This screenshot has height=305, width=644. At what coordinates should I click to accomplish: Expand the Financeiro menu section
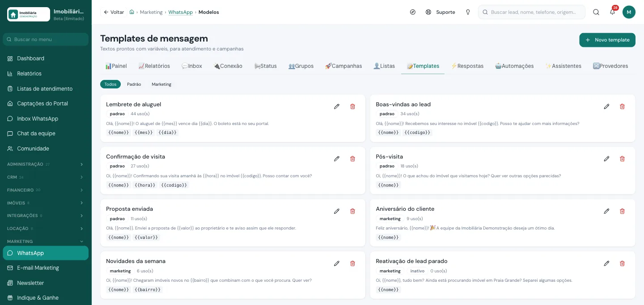tap(46, 190)
